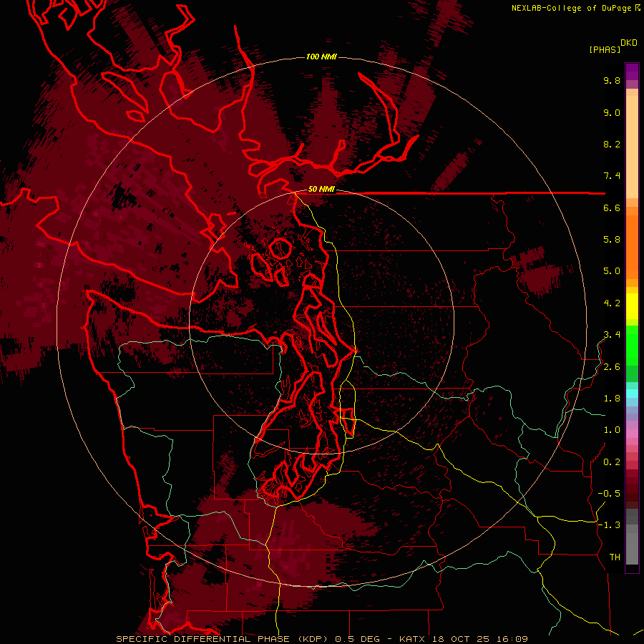644x644 pixels.
Task: Pick the 9.8 value on the scale
Action: (612, 80)
